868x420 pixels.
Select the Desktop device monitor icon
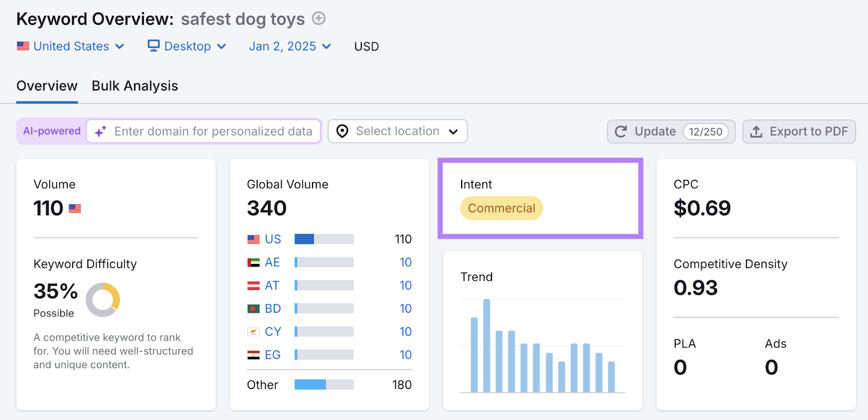pyautogui.click(x=154, y=46)
